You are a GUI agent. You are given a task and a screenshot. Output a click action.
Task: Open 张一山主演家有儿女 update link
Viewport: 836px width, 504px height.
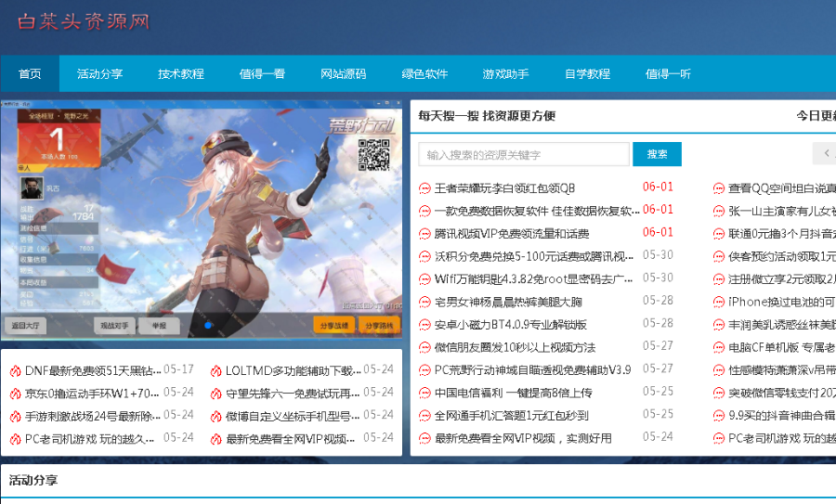coord(782,211)
